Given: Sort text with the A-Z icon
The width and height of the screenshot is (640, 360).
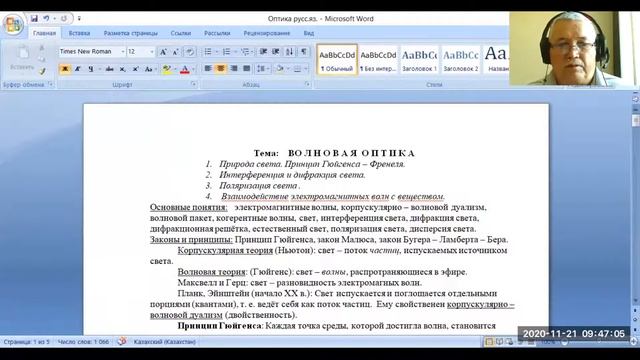Looking at the screenshot, I should point(289,51).
